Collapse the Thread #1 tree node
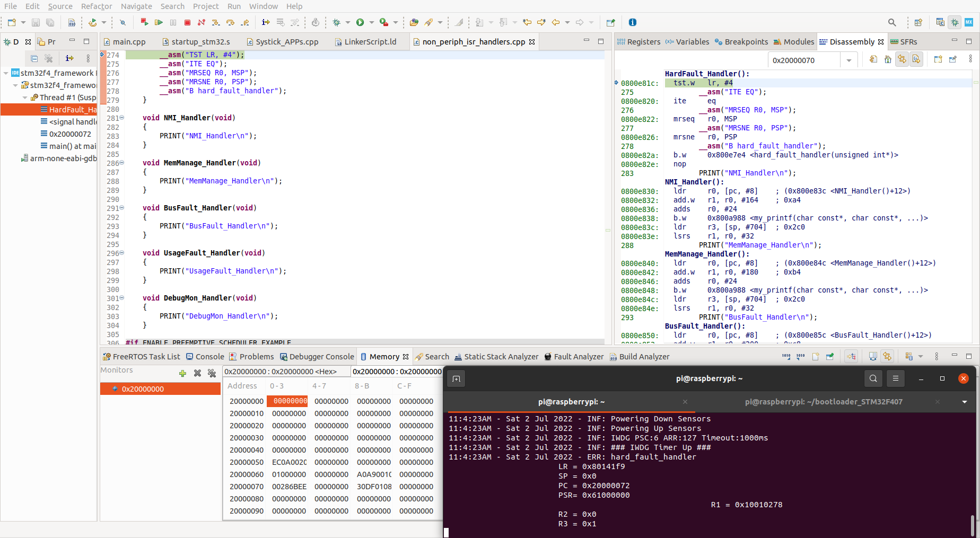This screenshot has height=538, width=980. tap(25, 98)
